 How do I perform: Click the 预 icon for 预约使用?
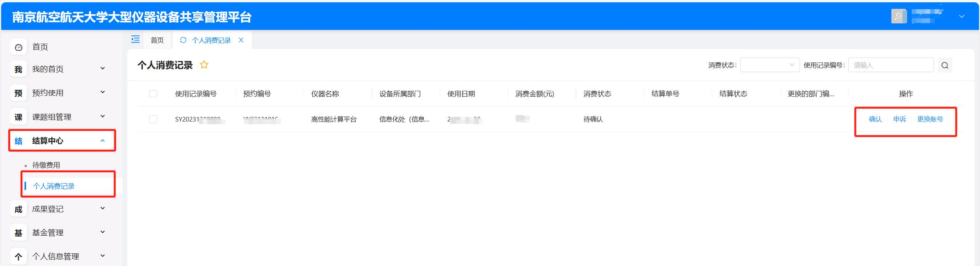coord(18,93)
